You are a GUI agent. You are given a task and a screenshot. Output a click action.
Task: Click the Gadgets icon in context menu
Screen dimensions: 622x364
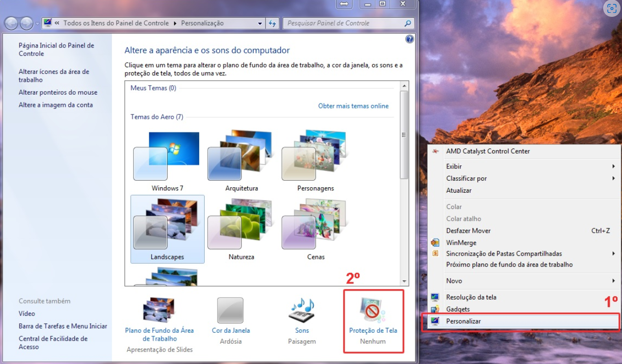435,309
